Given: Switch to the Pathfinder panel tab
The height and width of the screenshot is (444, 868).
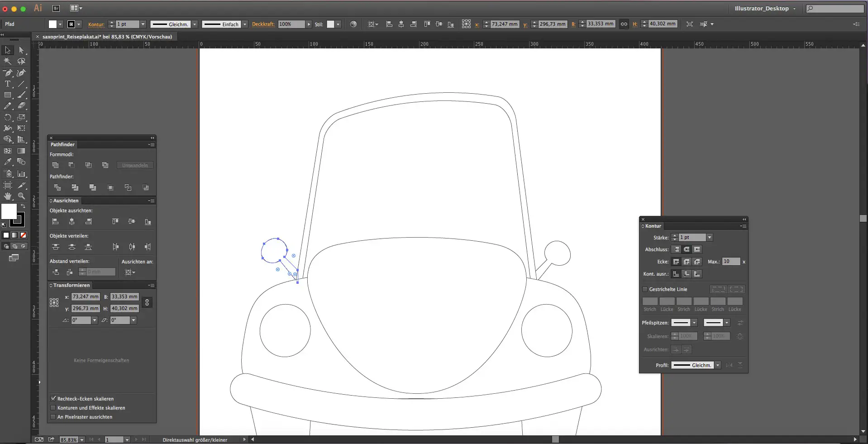Looking at the screenshot, I should [x=62, y=144].
